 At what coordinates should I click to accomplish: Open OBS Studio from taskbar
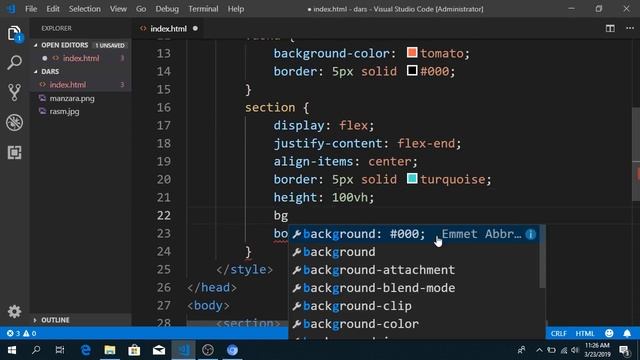(x=208, y=350)
